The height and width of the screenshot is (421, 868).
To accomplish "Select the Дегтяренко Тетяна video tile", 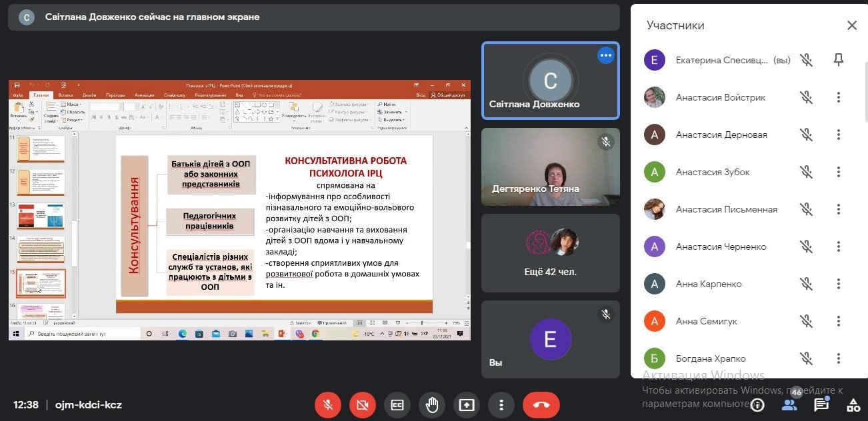I will (x=551, y=167).
